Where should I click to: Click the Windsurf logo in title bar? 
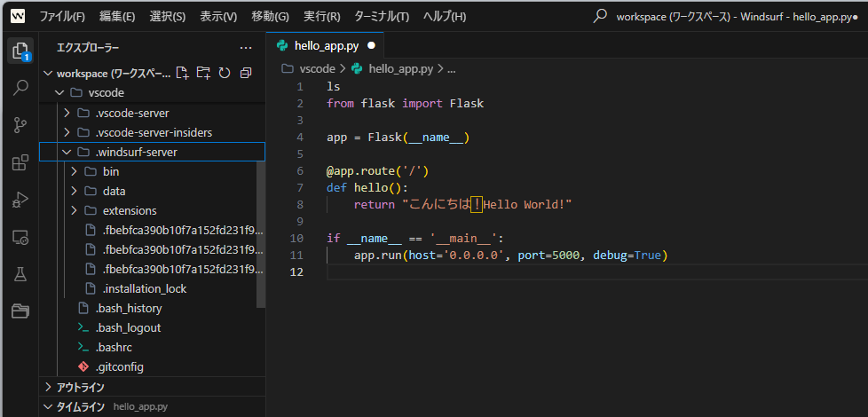click(19, 16)
